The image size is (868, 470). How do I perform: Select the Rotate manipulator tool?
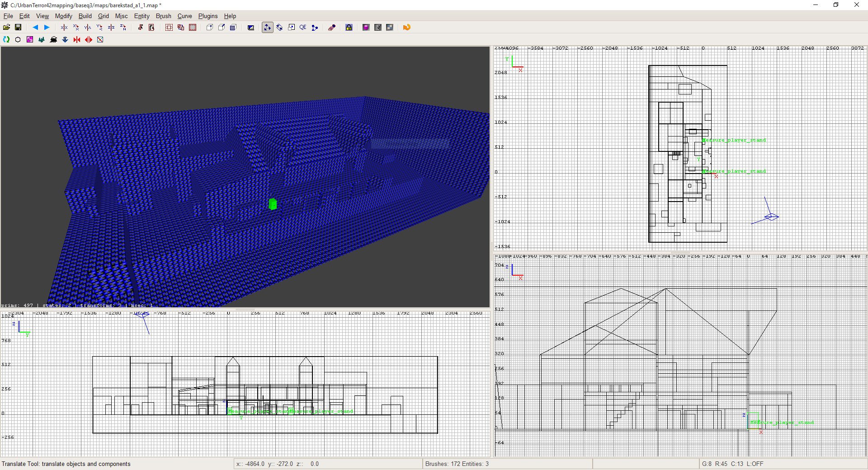[x=279, y=28]
